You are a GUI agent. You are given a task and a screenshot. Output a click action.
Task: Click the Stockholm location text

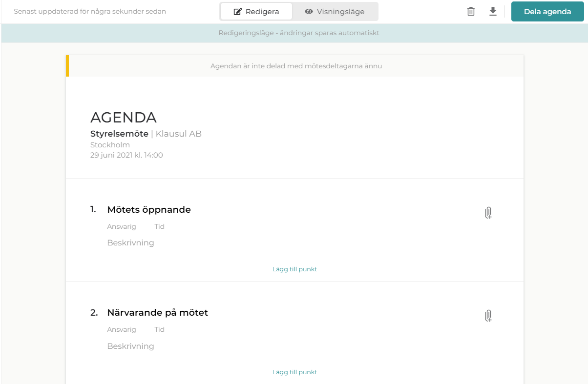(110, 145)
